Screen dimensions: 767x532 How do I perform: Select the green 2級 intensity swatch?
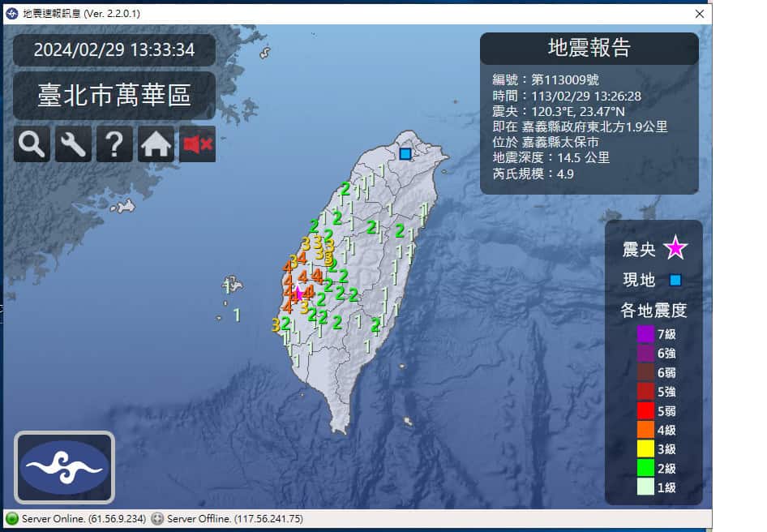pyautogui.click(x=645, y=468)
